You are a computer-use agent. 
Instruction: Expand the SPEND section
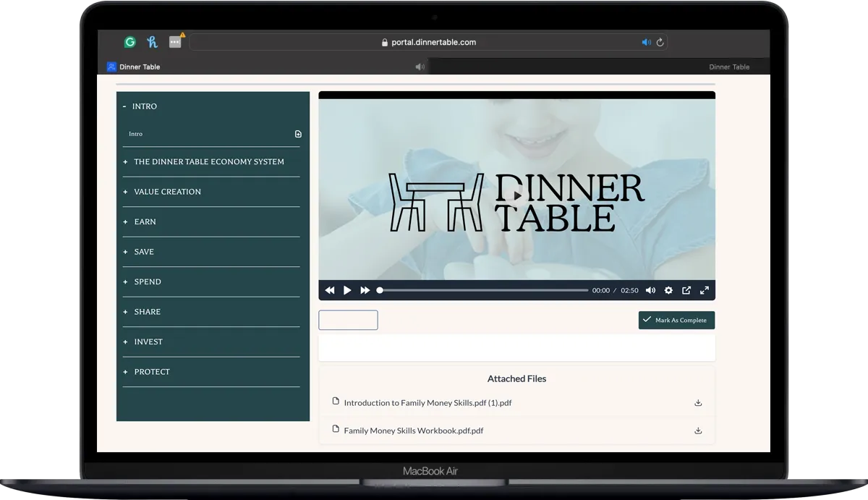[x=211, y=282]
